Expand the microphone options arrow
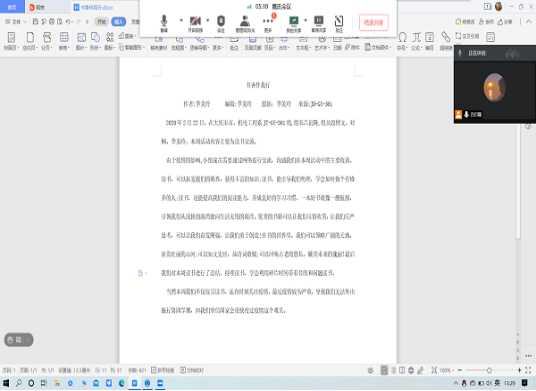The width and height of the screenshot is (536, 391). (181, 20)
